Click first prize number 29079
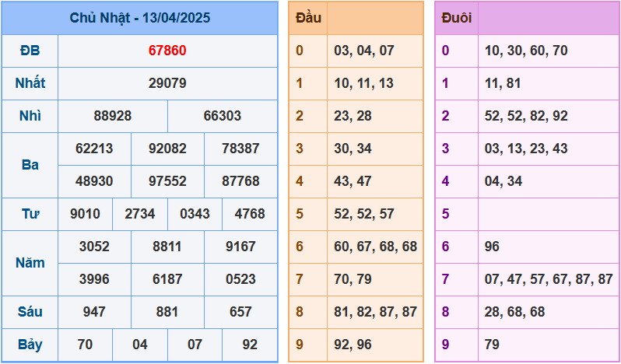This screenshot has width=621, height=364. (x=167, y=83)
